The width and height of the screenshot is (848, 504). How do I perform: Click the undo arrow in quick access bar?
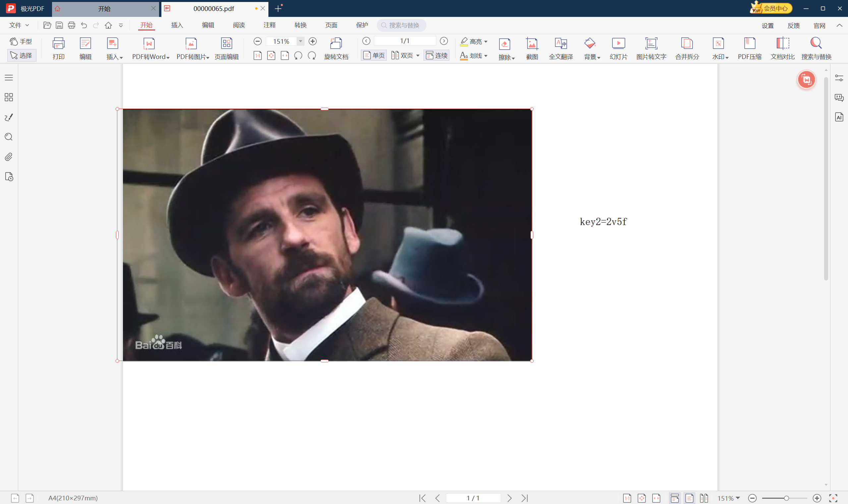[84, 25]
